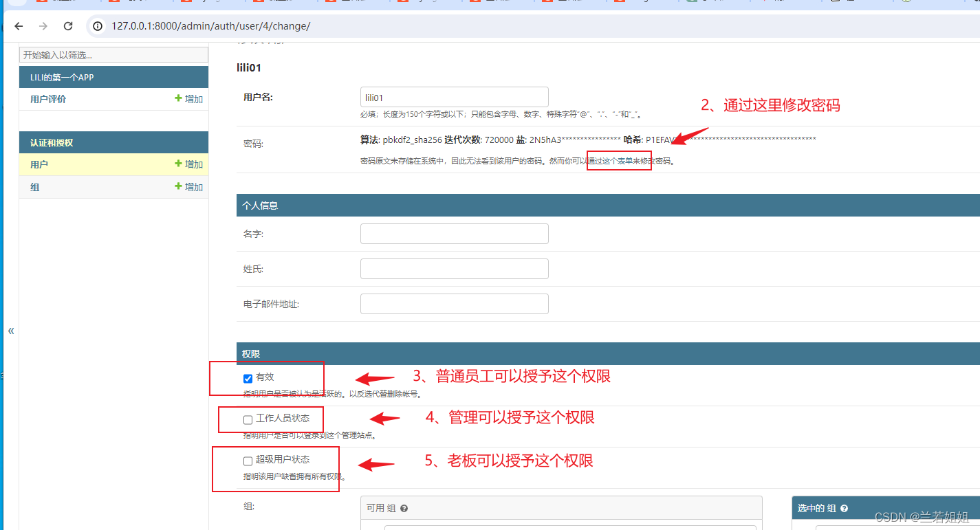
Task: Open 用户评价 model link in sidebar
Action: [x=48, y=99]
